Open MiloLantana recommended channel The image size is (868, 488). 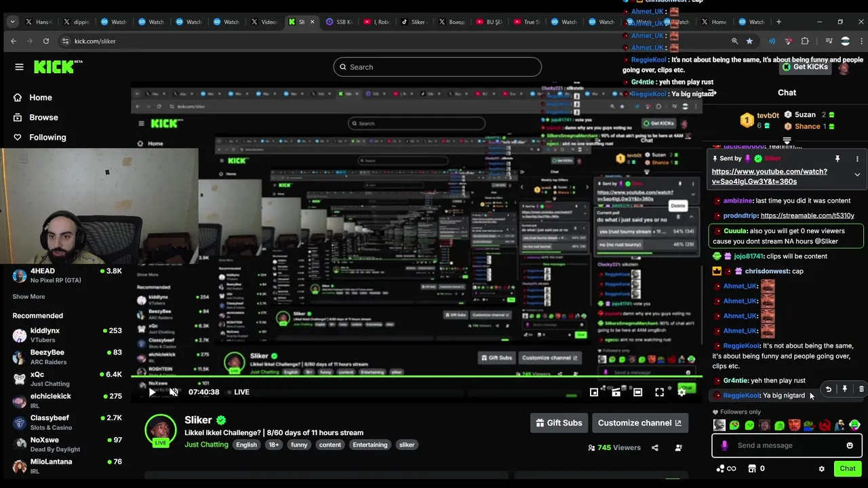pos(67,466)
